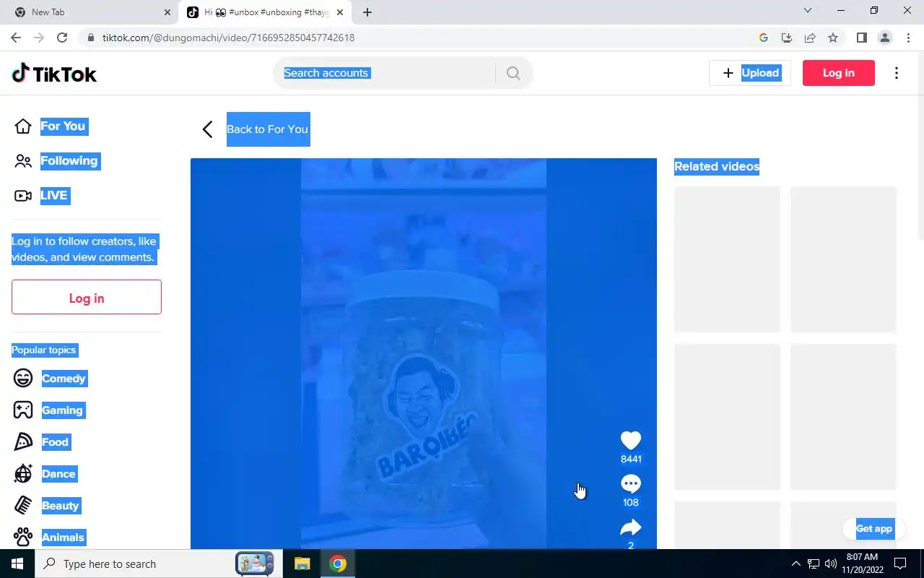Select Dance topic
Image resolution: width=924 pixels, height=578 pixels.
(58, 474)
